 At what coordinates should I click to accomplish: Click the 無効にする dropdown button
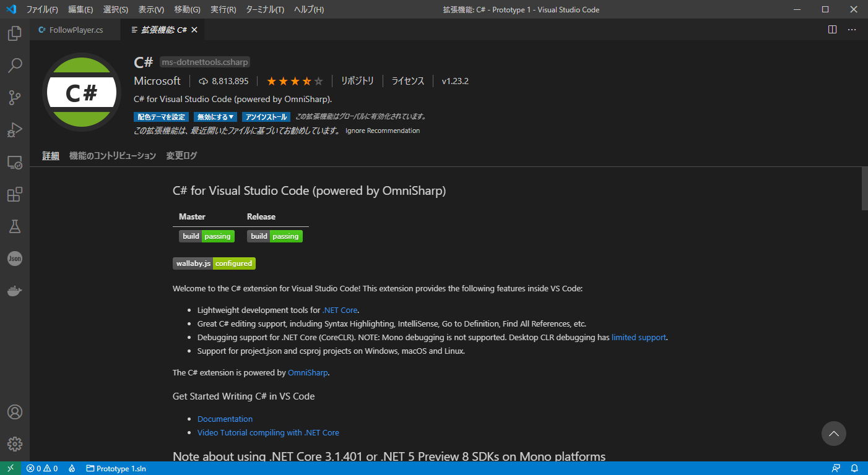215,117
